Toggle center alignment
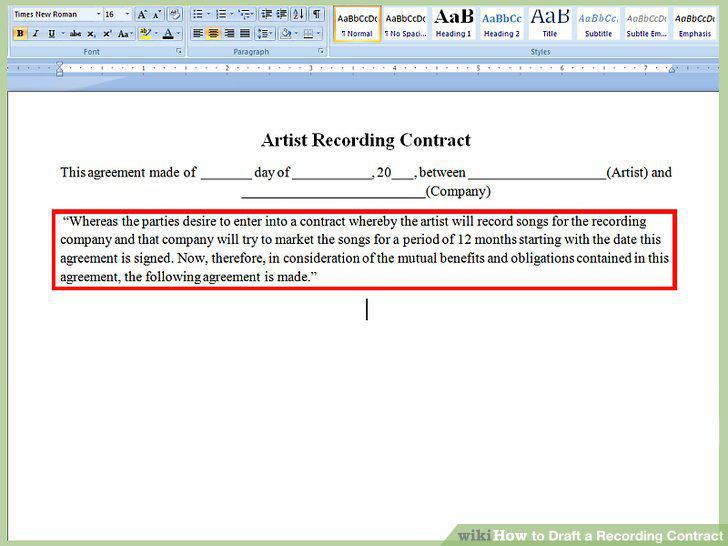The image size is (728, 546). click(214, 33)
